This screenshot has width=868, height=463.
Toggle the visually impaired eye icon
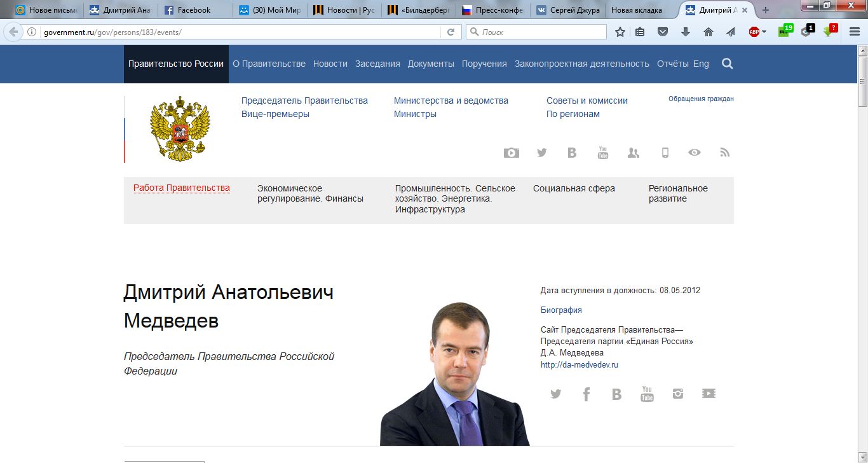pyautogui.click(x=695, y=153)
